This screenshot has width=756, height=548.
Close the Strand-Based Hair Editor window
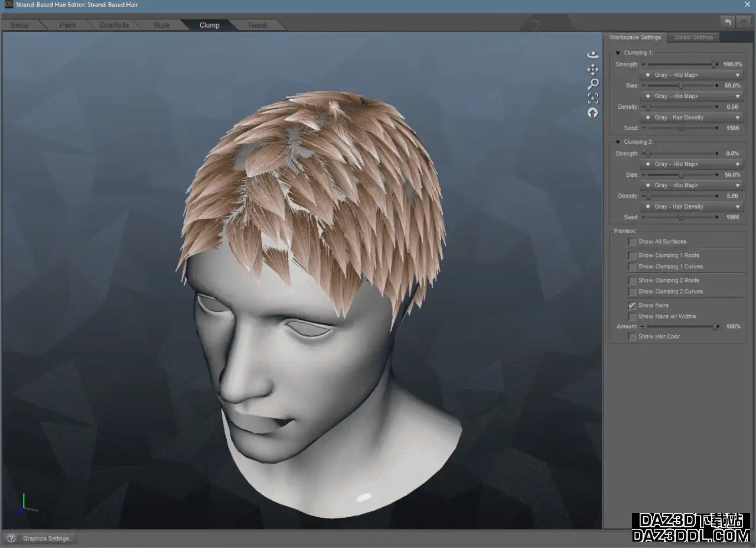coord(748,5)
